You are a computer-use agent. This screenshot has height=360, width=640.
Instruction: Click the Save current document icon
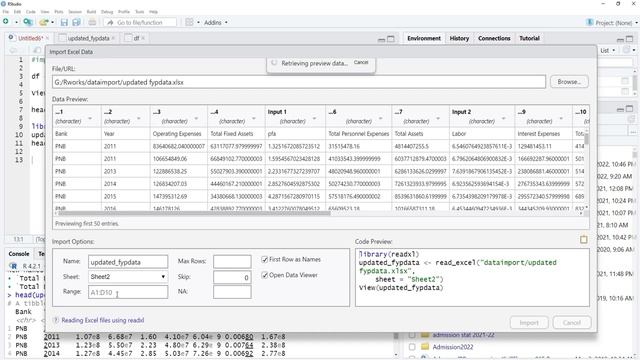pos(64,22)
